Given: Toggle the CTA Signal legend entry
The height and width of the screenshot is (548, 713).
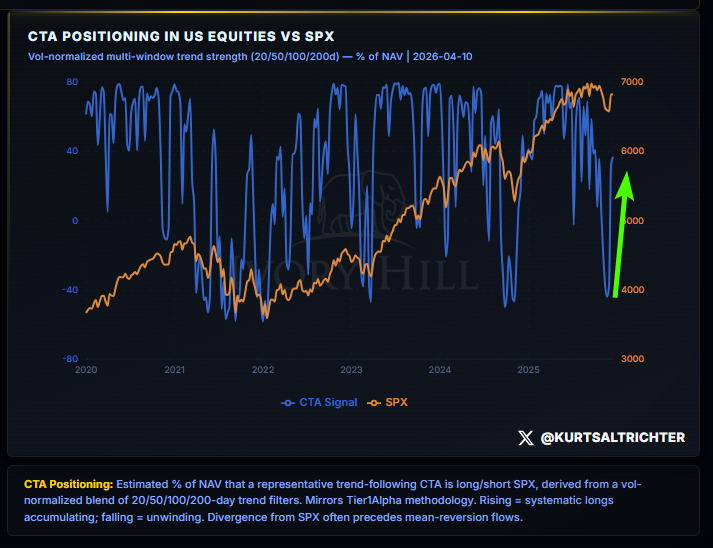Looking at the screenshot, I should (319, 402).
